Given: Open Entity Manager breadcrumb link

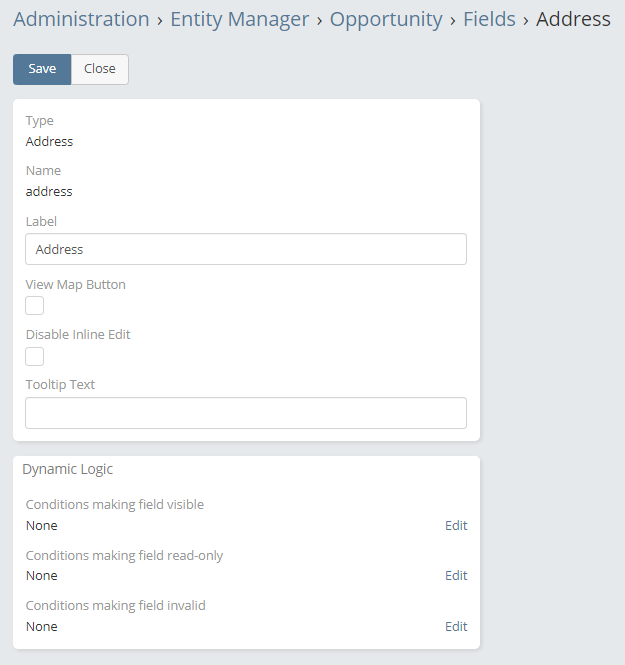Looking at the screenshot, I should click(240, 19).
